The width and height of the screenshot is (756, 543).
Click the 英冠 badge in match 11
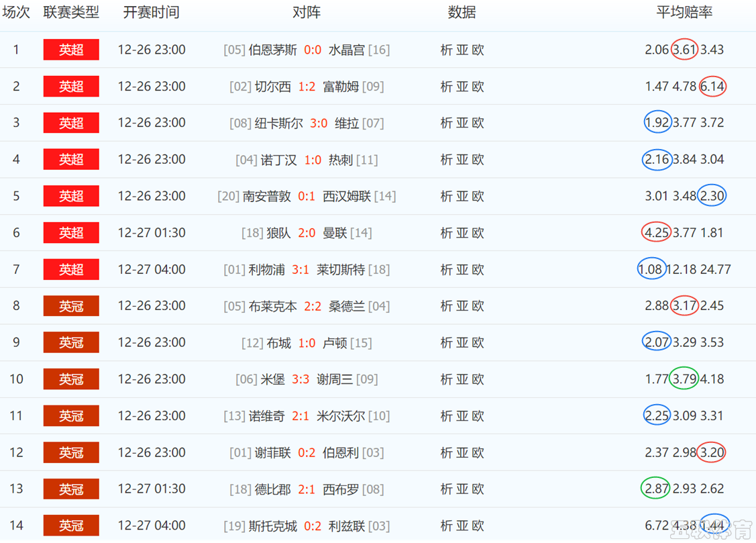tap(71, 415)
